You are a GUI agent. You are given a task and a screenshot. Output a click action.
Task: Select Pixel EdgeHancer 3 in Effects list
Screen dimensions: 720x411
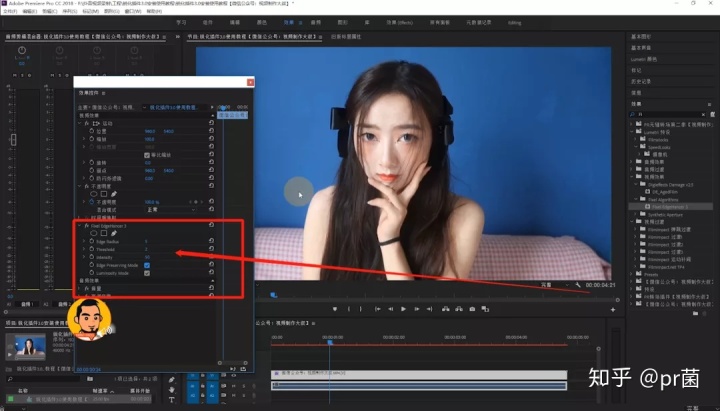(x=670, y=207)
